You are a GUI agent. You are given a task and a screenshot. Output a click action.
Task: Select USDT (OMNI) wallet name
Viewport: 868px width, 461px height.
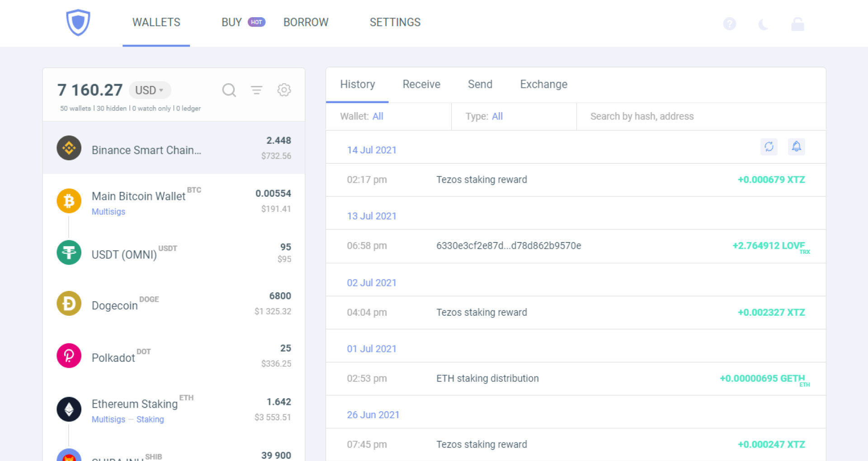click(x=124, y=255)
